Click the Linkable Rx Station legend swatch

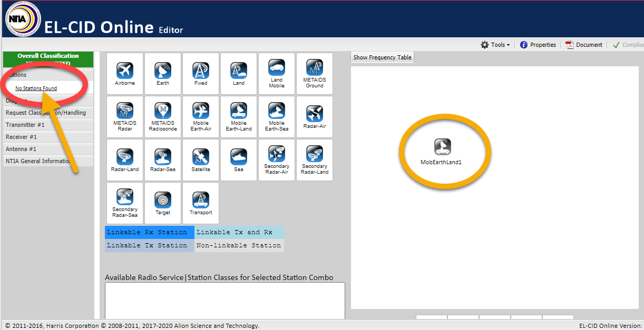coord(150,232)
